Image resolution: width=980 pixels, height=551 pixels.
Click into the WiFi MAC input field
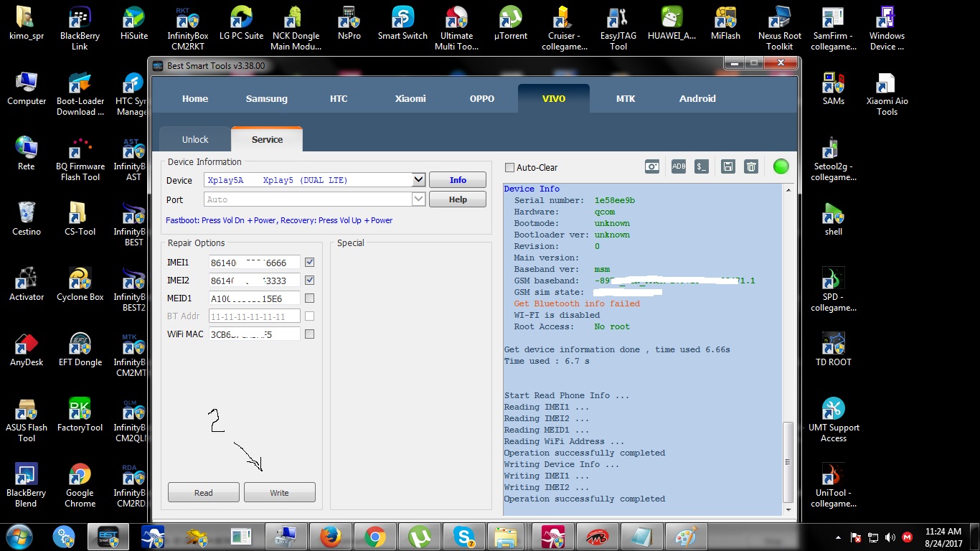[255, 334]
